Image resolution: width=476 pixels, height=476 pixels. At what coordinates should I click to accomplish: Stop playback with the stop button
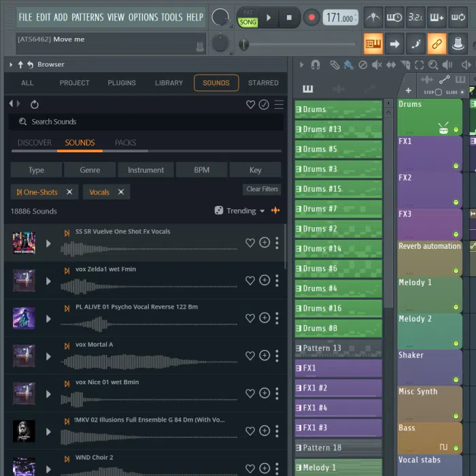pos(289,18)
